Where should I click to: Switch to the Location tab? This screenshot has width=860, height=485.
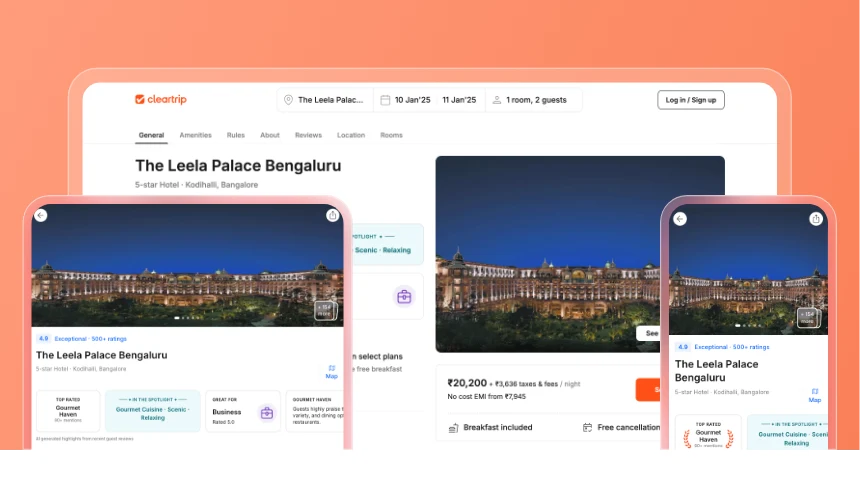coord(351,135)
